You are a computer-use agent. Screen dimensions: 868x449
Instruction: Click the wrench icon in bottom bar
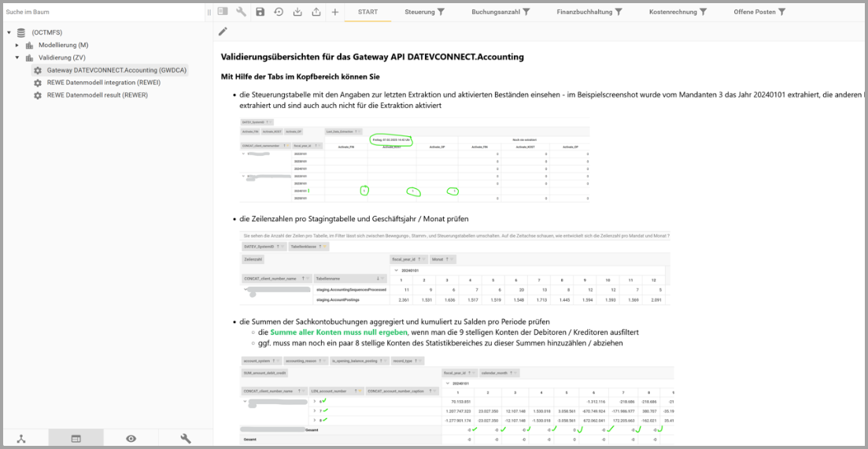186,439
